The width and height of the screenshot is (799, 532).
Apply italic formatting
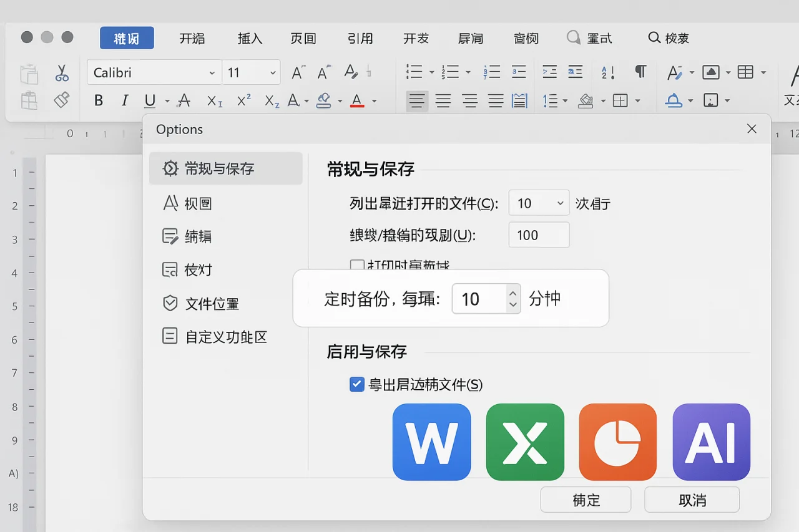(124, 100)
